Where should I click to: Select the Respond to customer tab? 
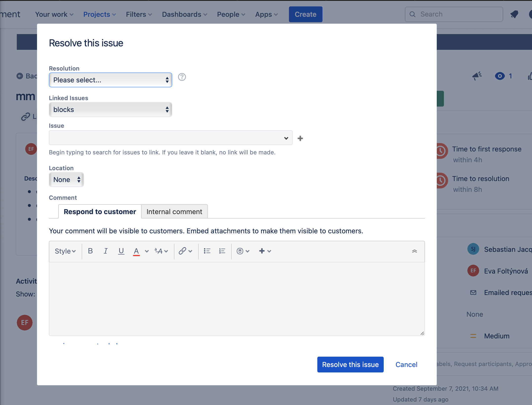point(100,212)
